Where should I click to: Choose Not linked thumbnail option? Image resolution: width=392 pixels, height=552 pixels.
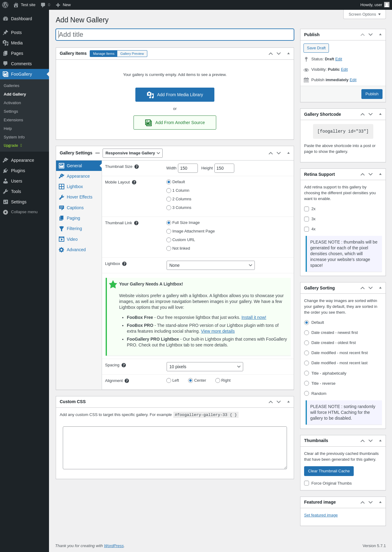(169, 248)
